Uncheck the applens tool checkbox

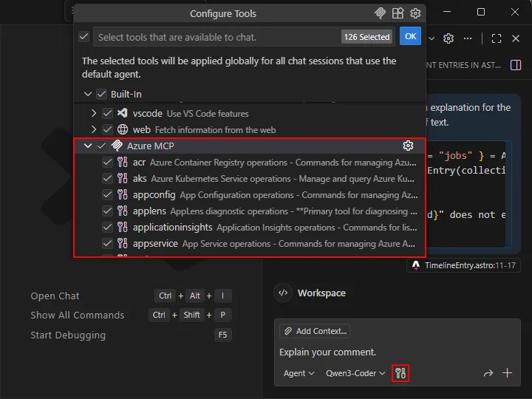(107, 211)
